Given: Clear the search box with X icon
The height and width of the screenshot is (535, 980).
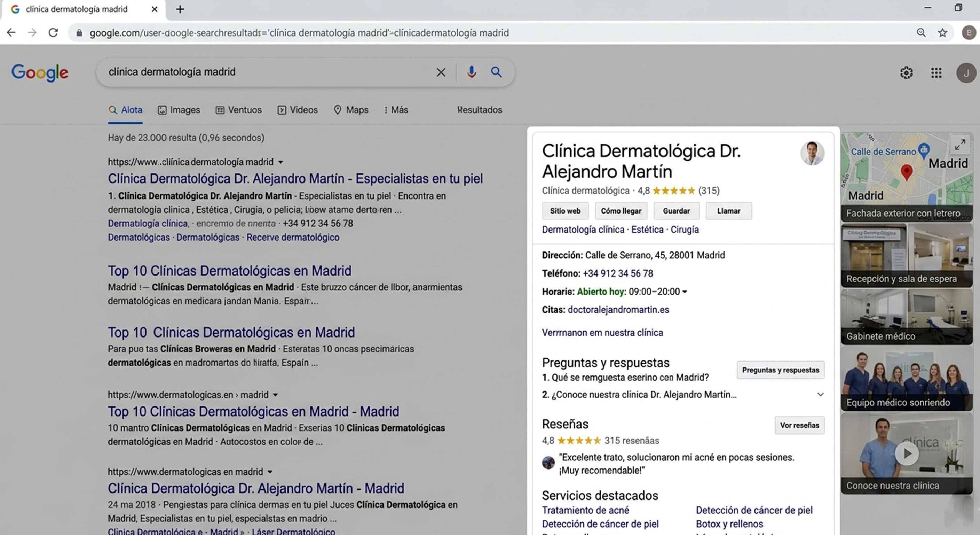Looking at the screenshot, I should (441, 72).
